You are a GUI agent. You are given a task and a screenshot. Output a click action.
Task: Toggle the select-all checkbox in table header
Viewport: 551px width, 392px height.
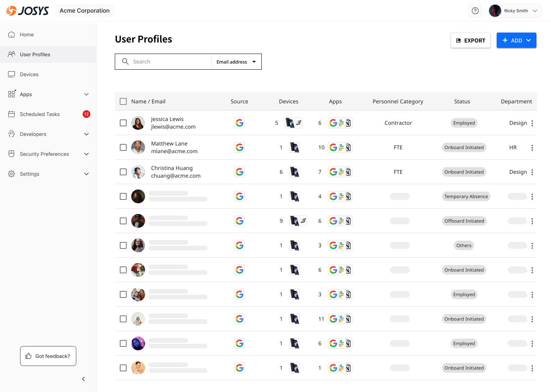click(123, 101)
